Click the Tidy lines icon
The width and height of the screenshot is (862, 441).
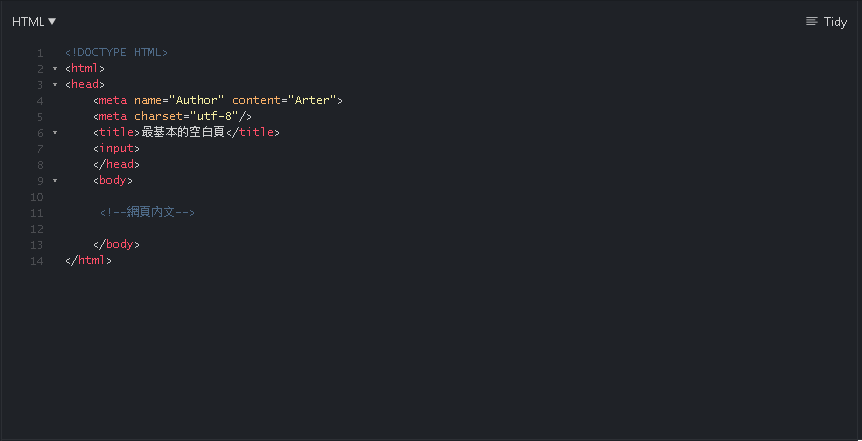tap(811, 21)
